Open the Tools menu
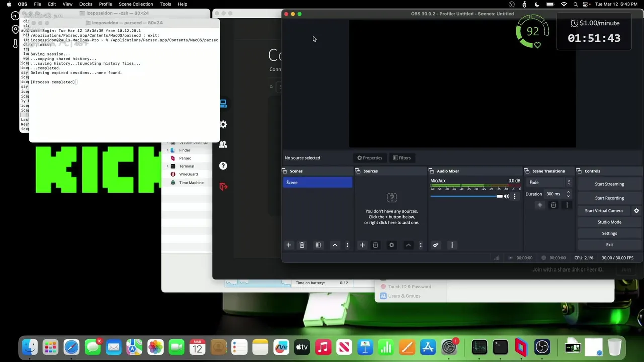 [166, 4]
